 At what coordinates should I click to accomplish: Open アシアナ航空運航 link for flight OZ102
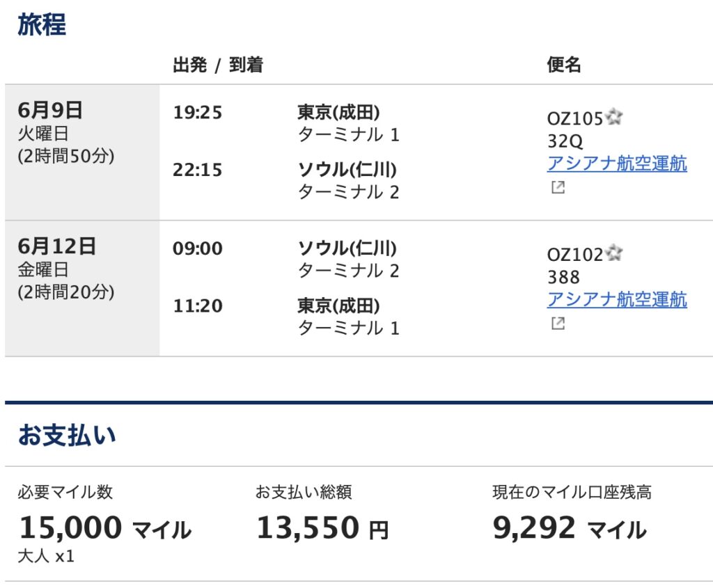pyautogui.click(x=617, y=300)
